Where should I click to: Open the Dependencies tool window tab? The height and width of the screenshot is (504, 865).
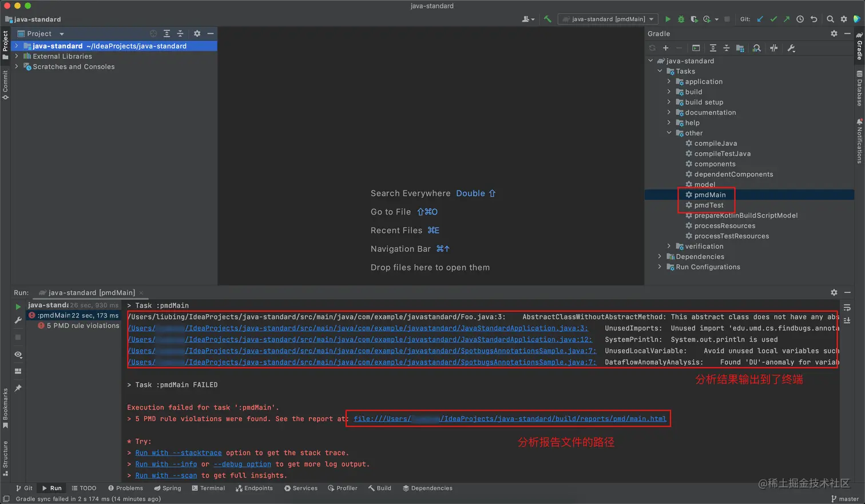click(427, 488)
